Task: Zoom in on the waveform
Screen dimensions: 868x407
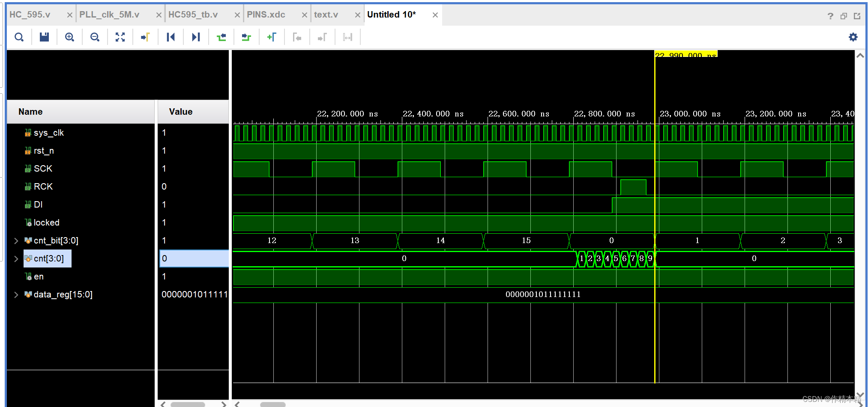Action: coord(69,37)
